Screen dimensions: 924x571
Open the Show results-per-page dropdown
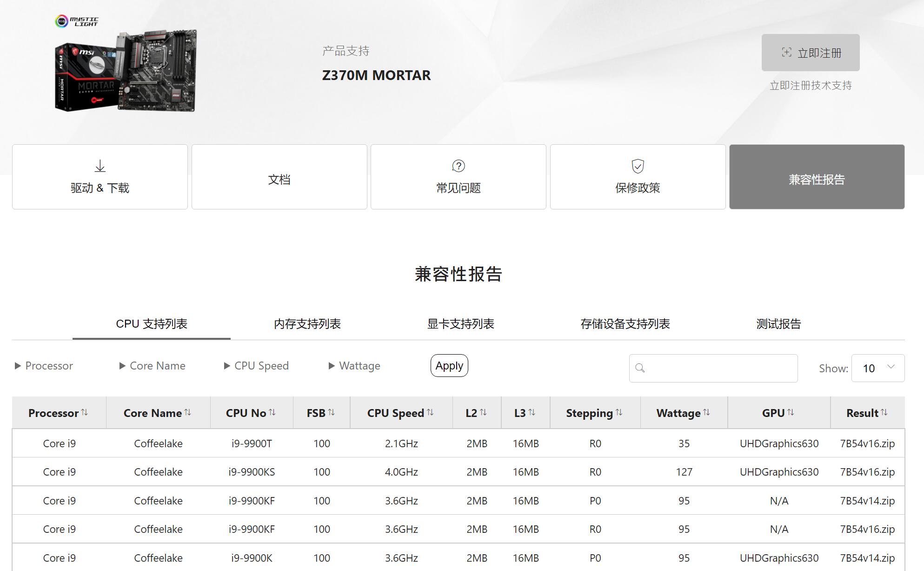pos(877,368)
